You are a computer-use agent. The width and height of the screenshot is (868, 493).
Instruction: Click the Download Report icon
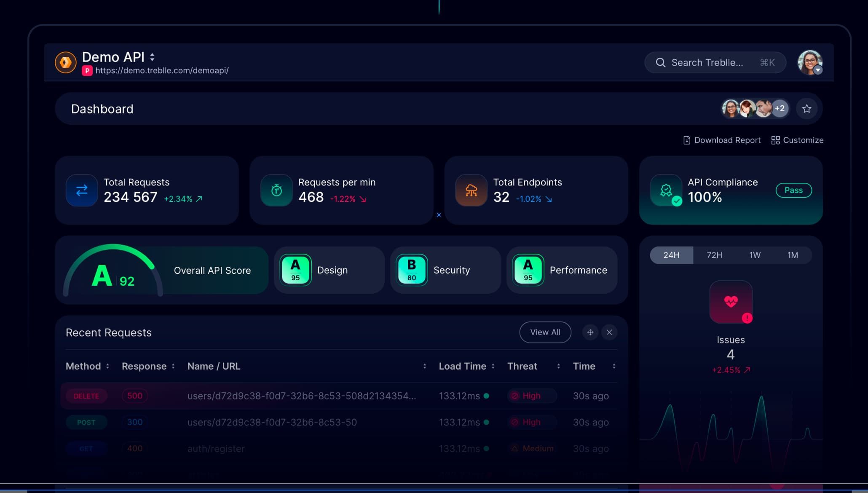[686, 140]
